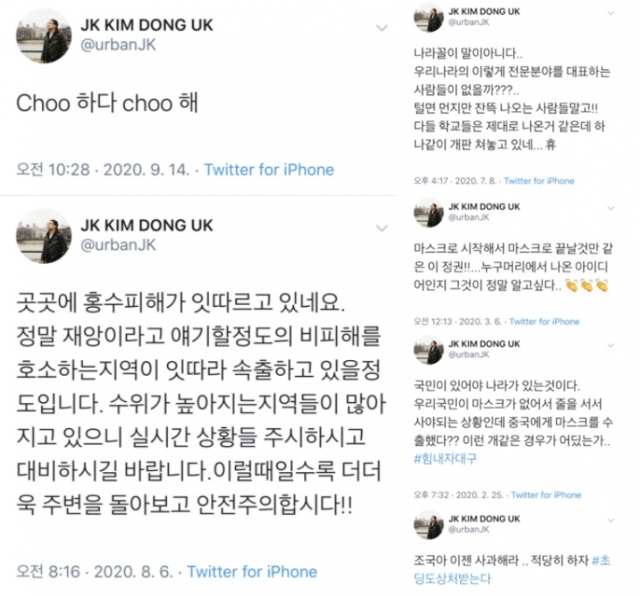
Task: Open the @urbanJK handle on the top-left tweet
Action: (x=118, y=44)
